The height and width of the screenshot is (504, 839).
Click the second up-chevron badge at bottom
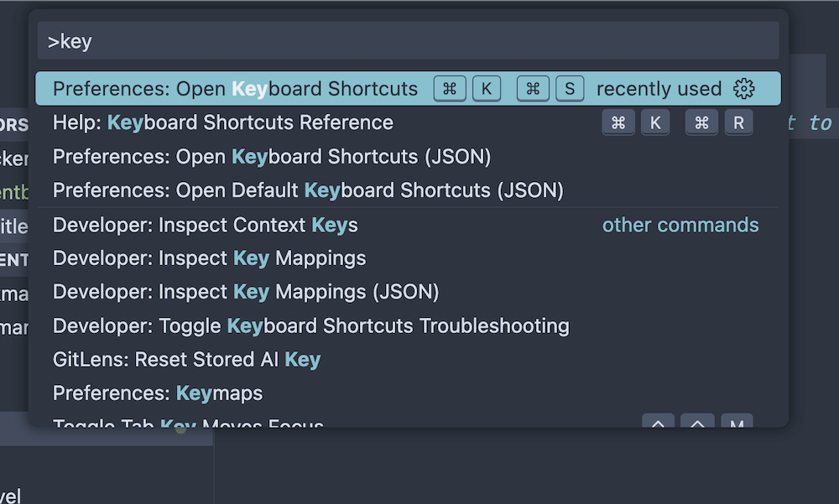(x=697, y=425)
